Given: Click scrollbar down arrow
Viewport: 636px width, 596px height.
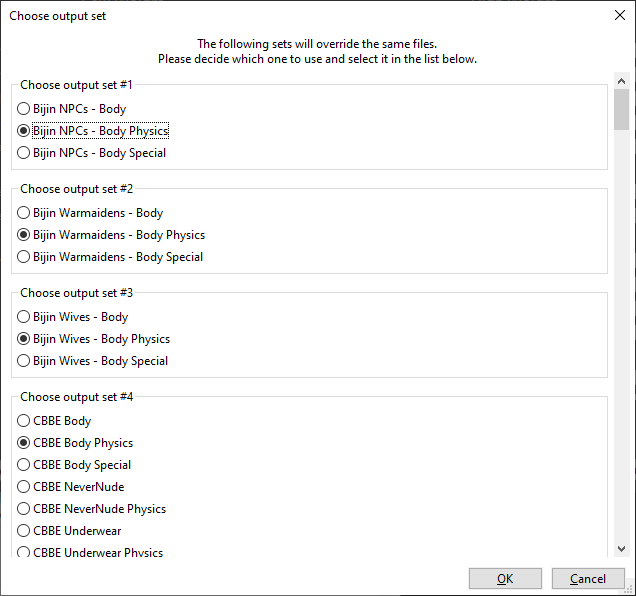Looking at the screenshot, I should tap(621, 549).
